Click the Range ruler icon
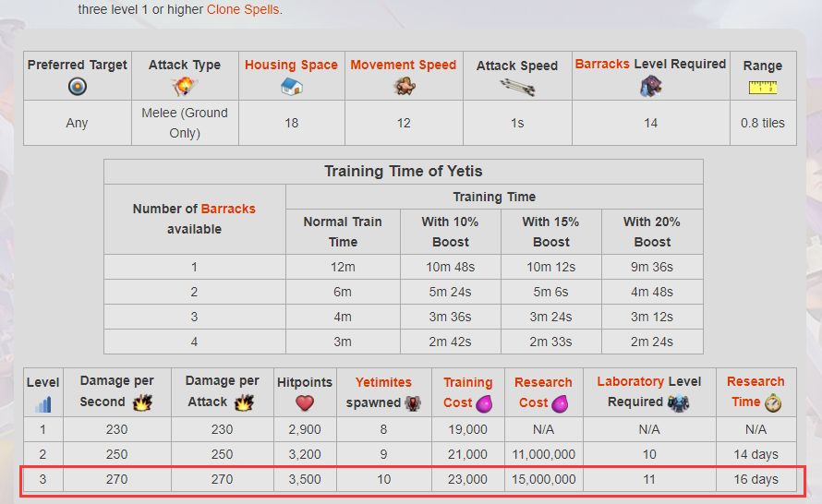Viewport: 822px width, 504px height. click(762, 88)
